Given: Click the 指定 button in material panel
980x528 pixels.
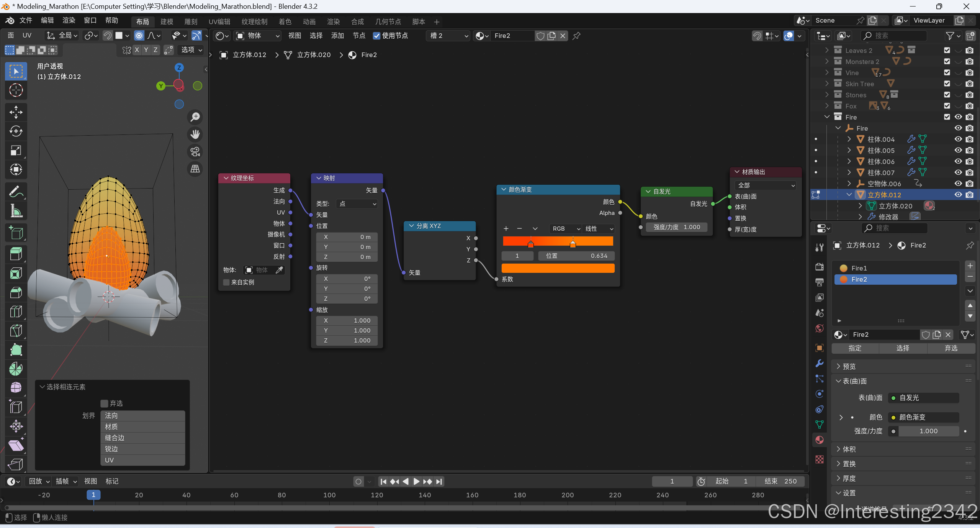Looking at the screenshot, I should point(855,348).
